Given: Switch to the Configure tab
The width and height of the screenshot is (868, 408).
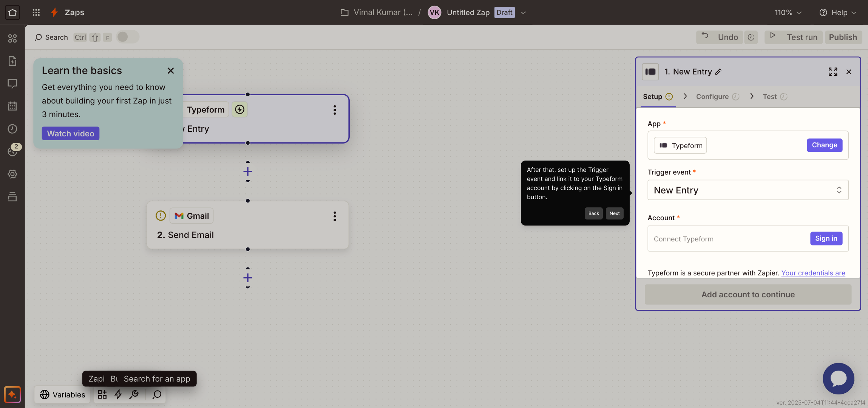Looking at the screenshot, I should click(717, 97).
